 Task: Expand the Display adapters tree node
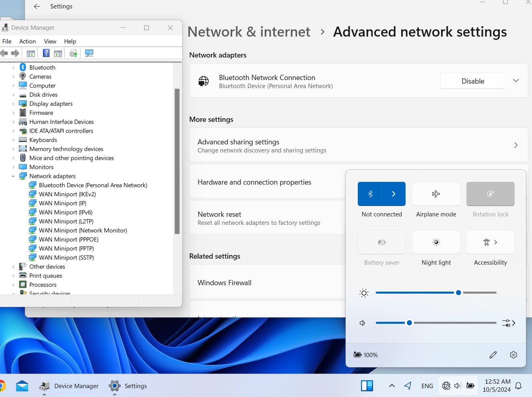coord(13,104)
